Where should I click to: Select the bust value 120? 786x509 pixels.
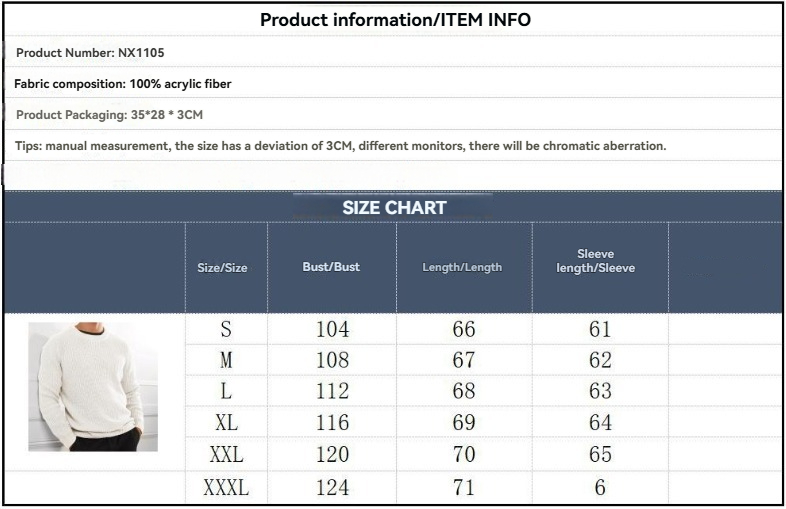point(332,455)
